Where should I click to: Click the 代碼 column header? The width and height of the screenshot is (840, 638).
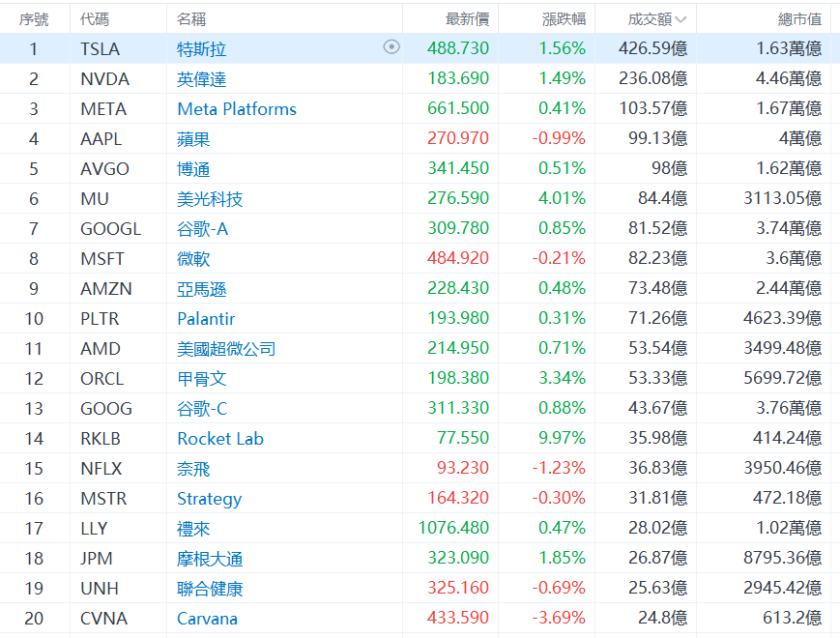coord(95,19)
